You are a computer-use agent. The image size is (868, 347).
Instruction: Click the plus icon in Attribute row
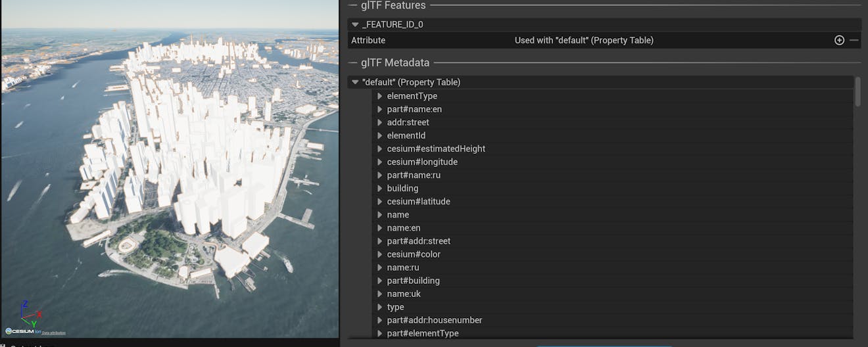coord(839,40)
